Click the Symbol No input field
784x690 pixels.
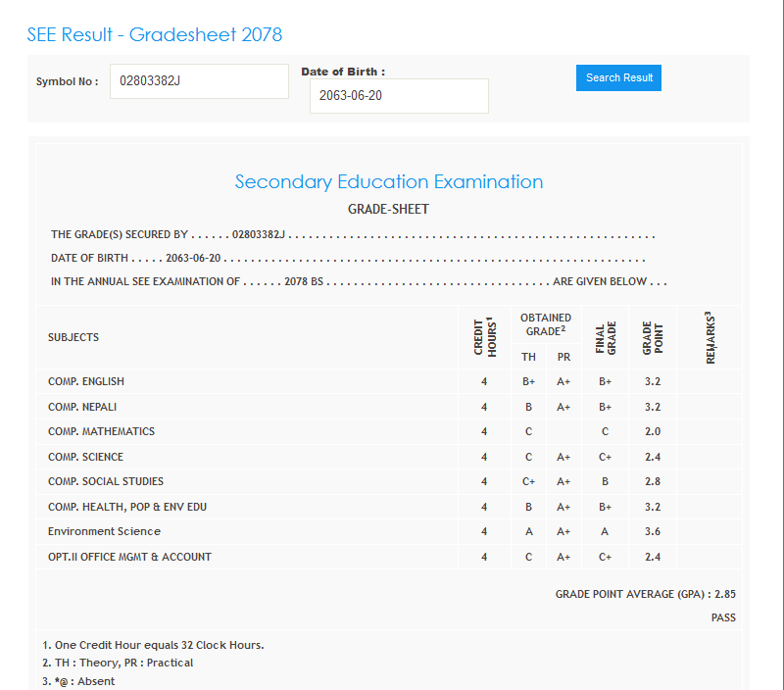(x=199, y=81)
